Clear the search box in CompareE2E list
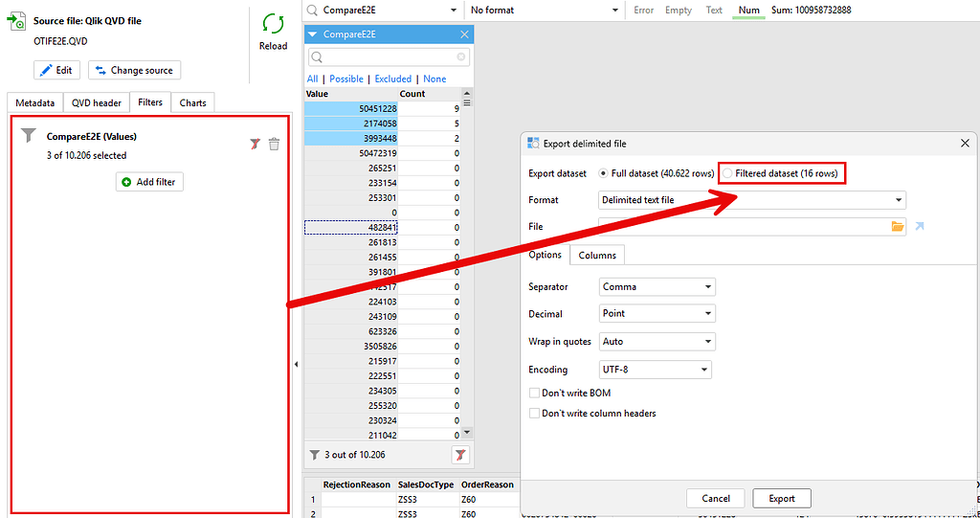Screen dimensions: 980x518 click(x=461, y=56)
